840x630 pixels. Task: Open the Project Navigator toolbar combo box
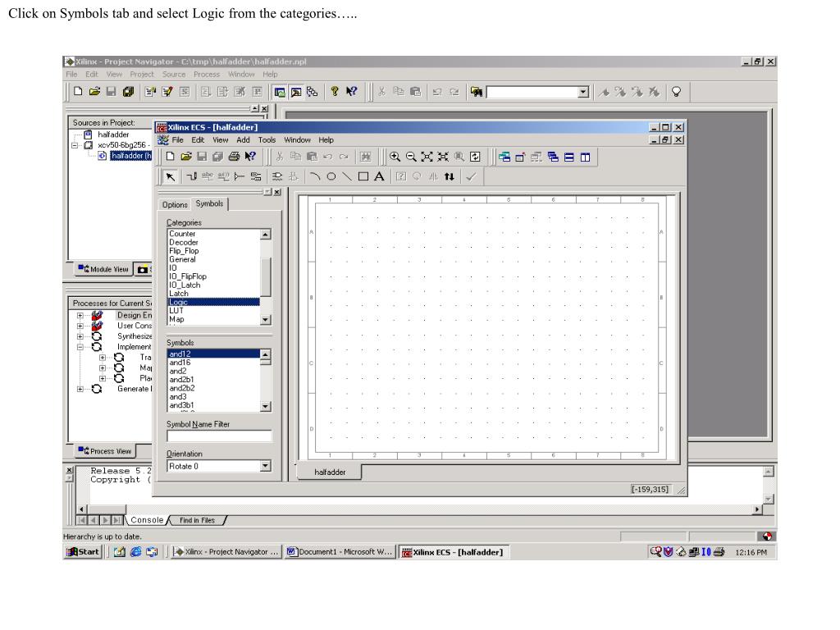pos(583,92)
